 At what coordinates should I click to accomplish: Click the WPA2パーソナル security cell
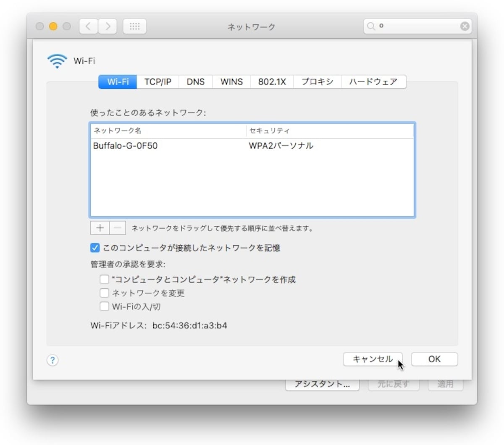[x=281, y=146]
